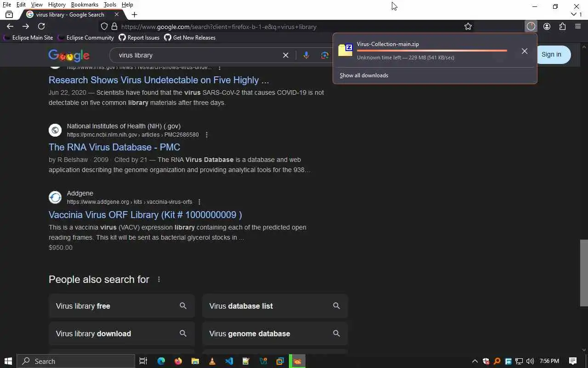The image size is (588, 368).
Task: Open the Edit menu
Action: 21,5
